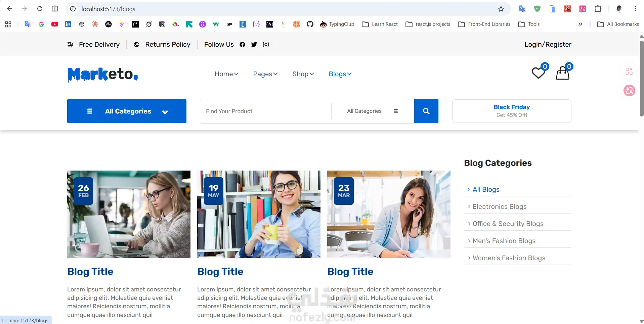Click the browser back arrow
The width and height of the screenshot is (644, 324).
(x=10, y=9)
